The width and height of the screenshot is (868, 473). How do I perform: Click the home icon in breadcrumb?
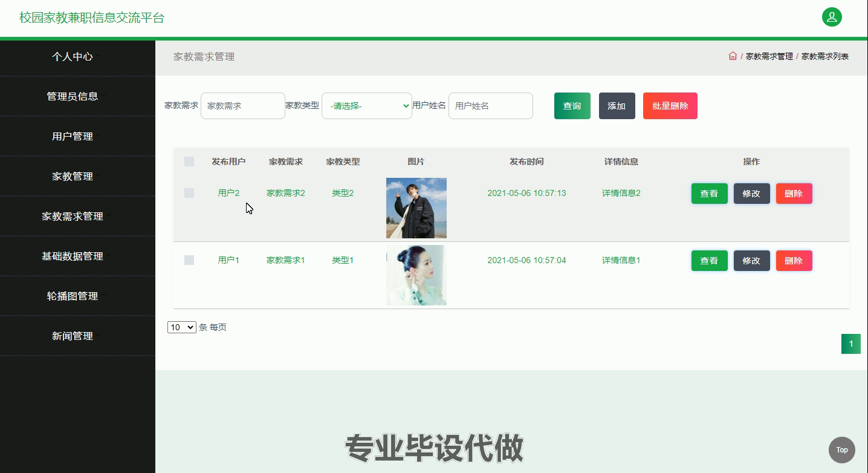click(733, 56)
